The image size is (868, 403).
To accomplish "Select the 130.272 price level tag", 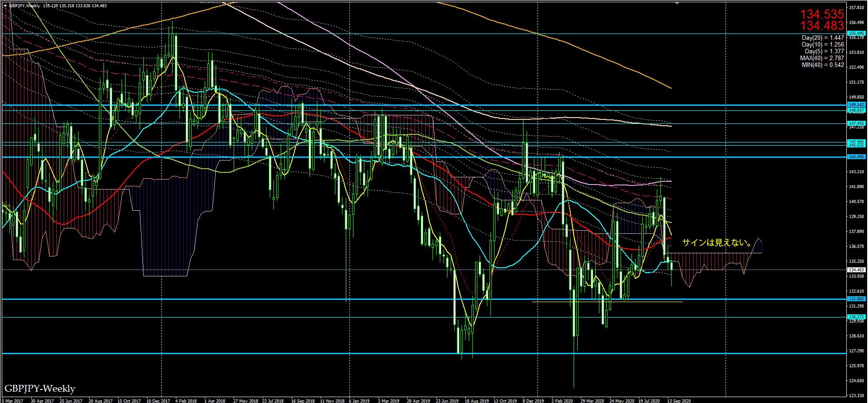I will click(x=856, y=317).
